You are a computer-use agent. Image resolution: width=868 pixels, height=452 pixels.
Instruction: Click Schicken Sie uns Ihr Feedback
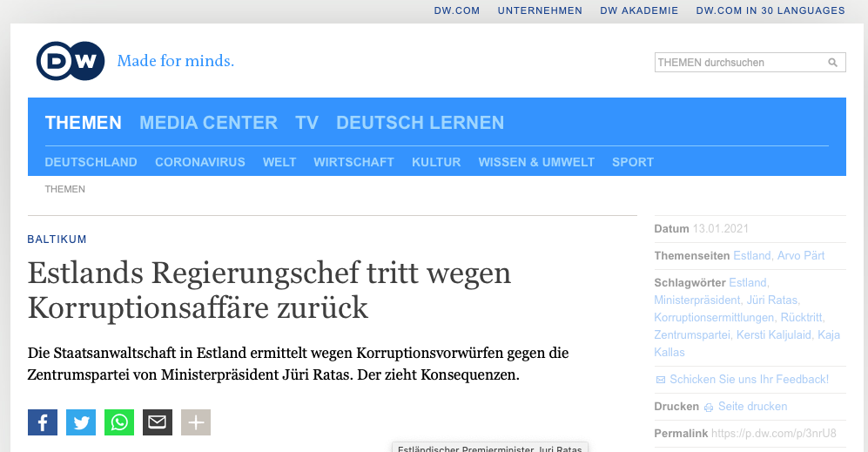[749, 380]
